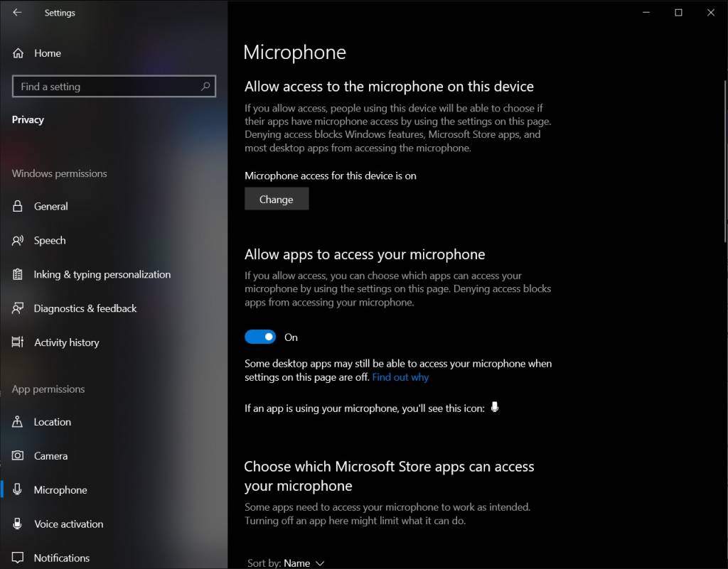Viewport: 728px width, 569px height.
Task: Open the Voice activation page
Action: point(68,524)
